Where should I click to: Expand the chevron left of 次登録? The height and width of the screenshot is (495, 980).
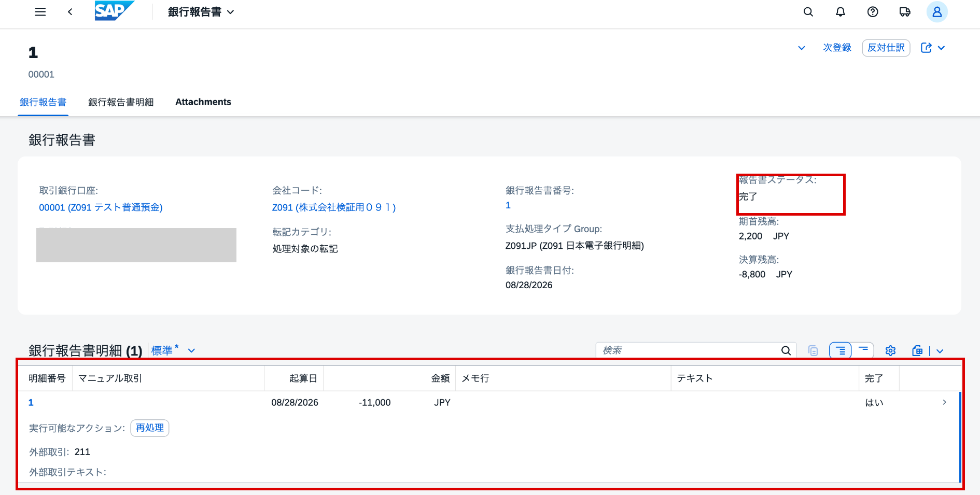[802, 48]
